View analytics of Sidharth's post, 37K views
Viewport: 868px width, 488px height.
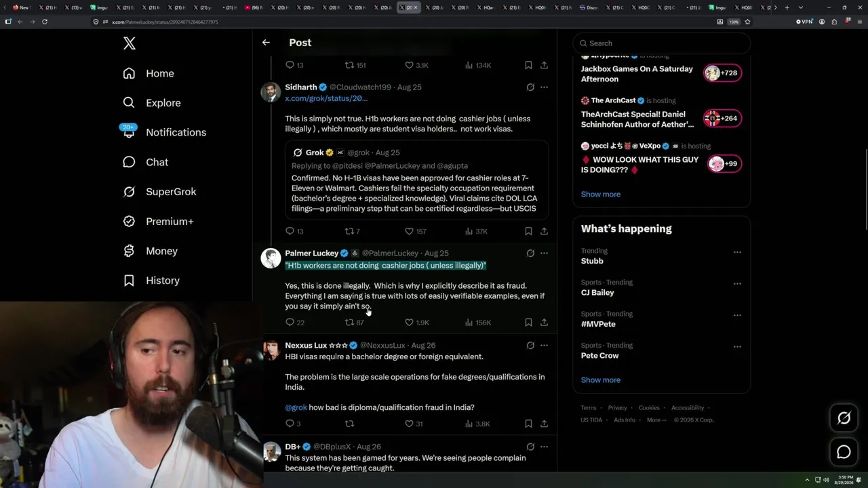pyautogui.click(x=476, y=231)
